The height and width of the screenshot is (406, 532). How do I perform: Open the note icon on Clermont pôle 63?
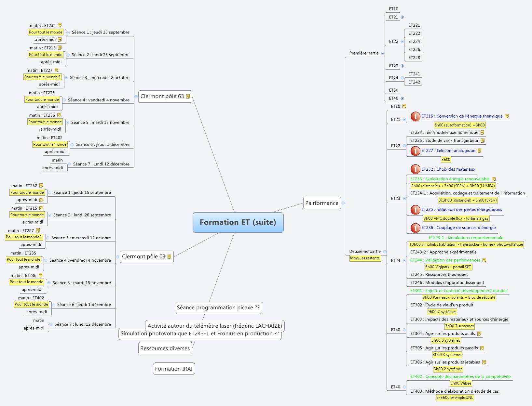tap(188, 97)
